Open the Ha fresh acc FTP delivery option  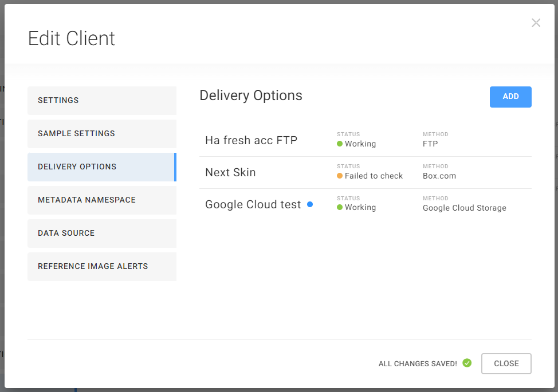251,141
